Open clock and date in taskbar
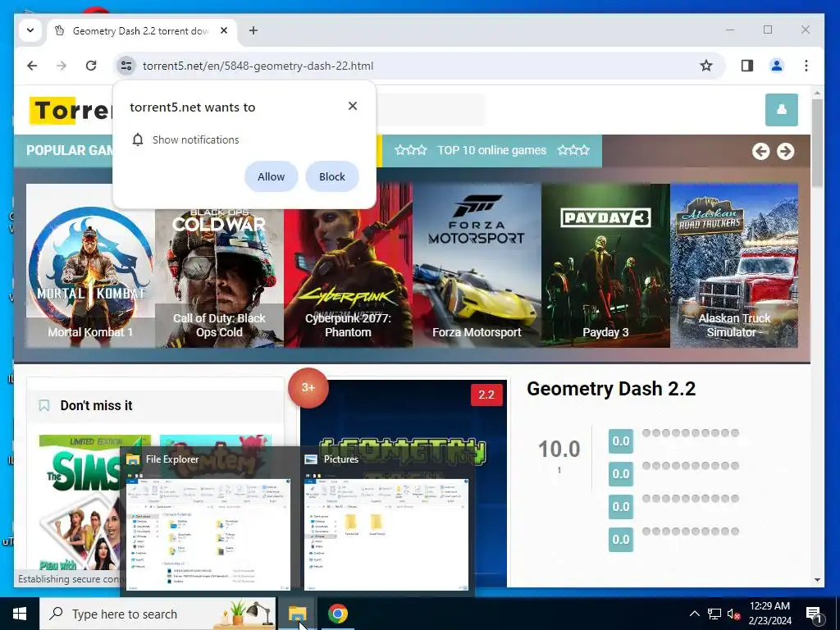The height and width of the screenshot is (630, 840). point(769,614)
